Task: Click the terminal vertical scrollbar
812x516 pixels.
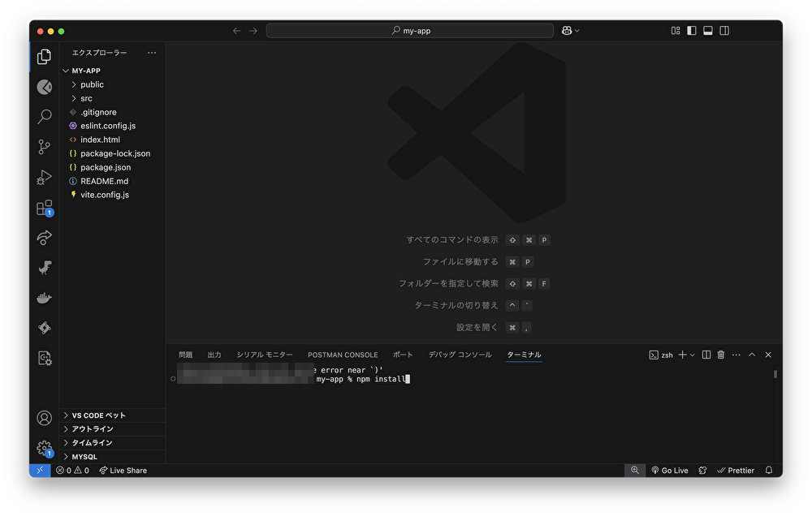Action: coord(775,375)
